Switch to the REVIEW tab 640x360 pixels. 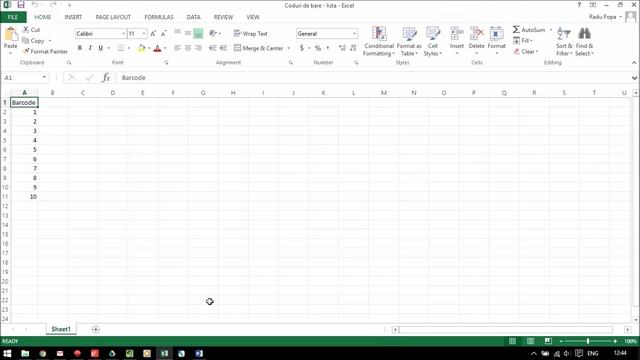223,17
